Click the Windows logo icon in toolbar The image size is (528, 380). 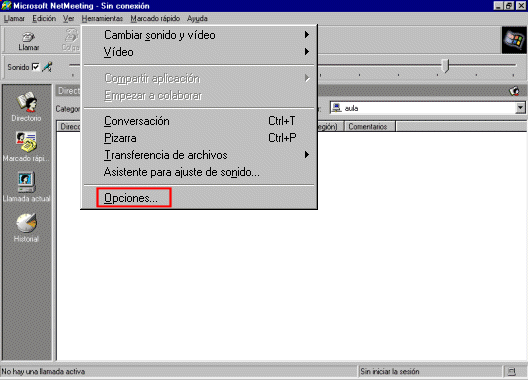point(514,40)
